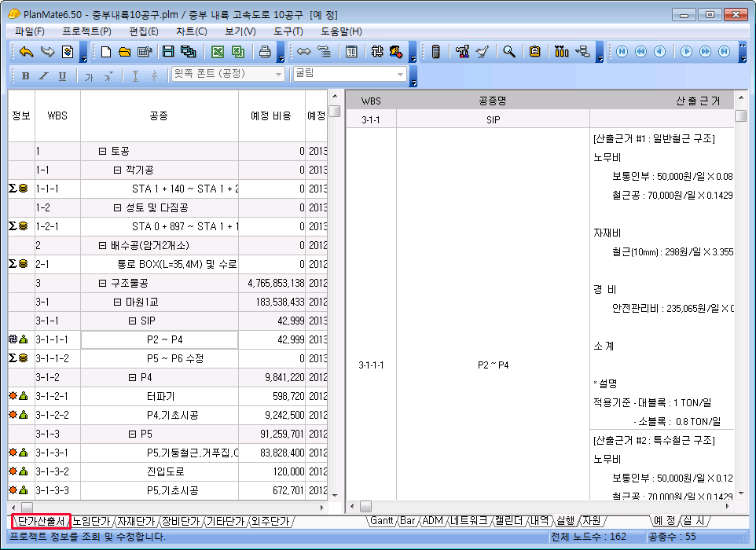Click the new document icon
Screen dimensions: 756x550
click(107, 52)
